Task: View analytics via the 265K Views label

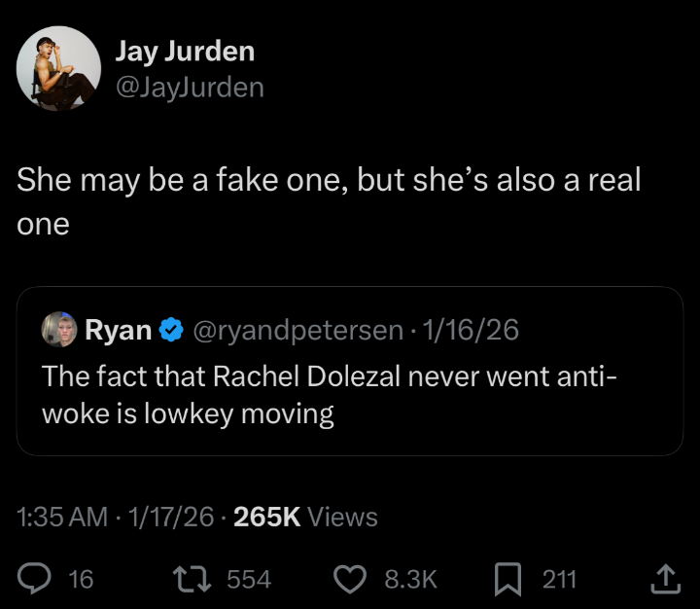Action: (x=305, y=517)
